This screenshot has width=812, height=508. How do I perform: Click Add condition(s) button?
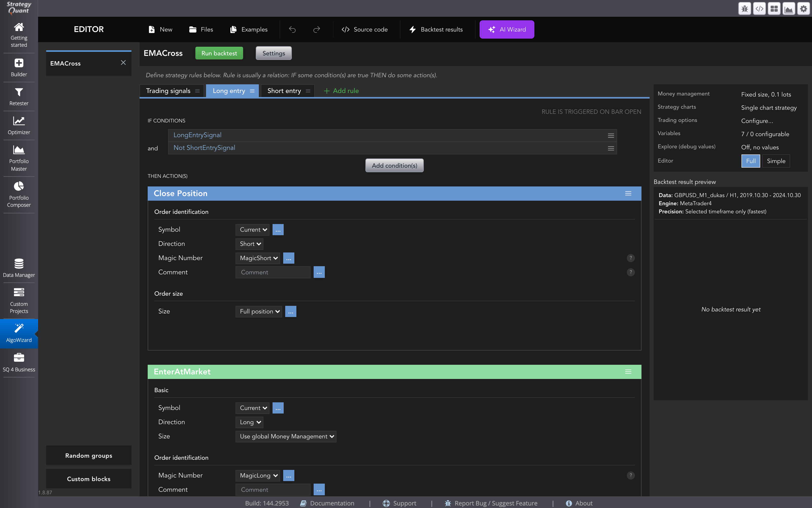pos(394,165)
